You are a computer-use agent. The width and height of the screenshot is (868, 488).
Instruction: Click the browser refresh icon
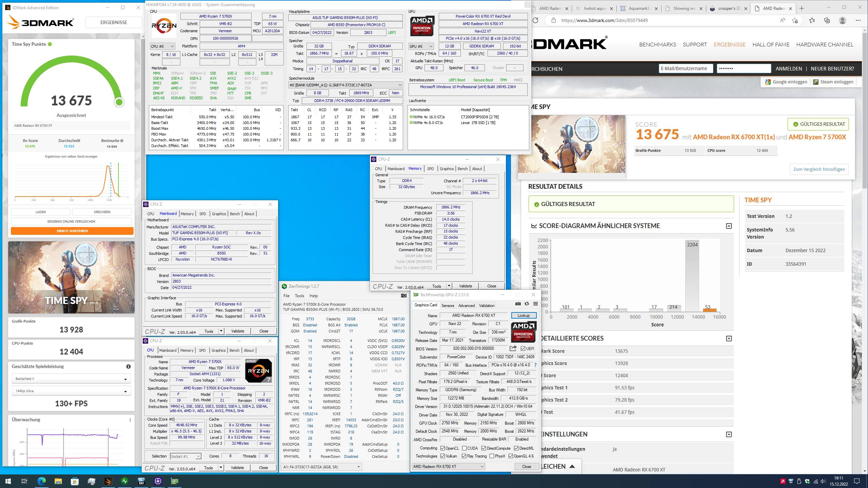point(536,20)
